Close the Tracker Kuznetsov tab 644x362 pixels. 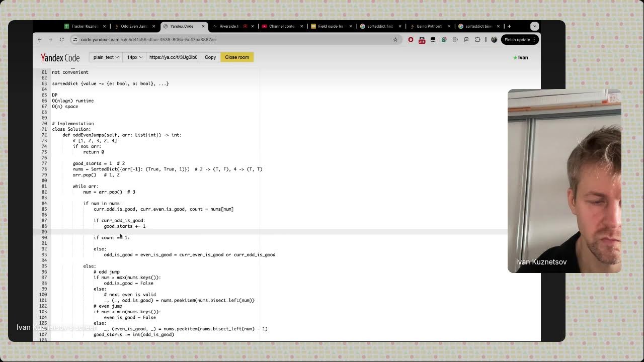(x=105, y=26)
